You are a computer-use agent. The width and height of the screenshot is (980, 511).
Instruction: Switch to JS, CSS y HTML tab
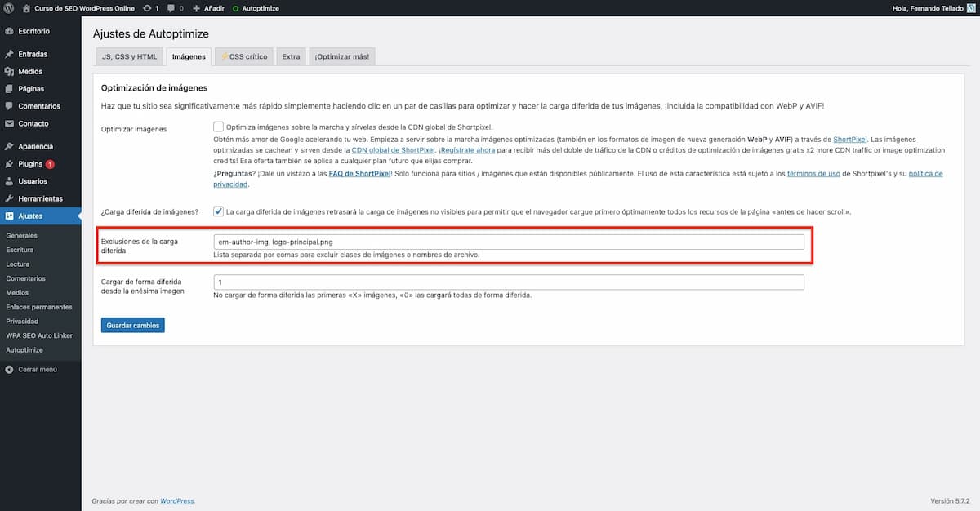click(129, 56)
